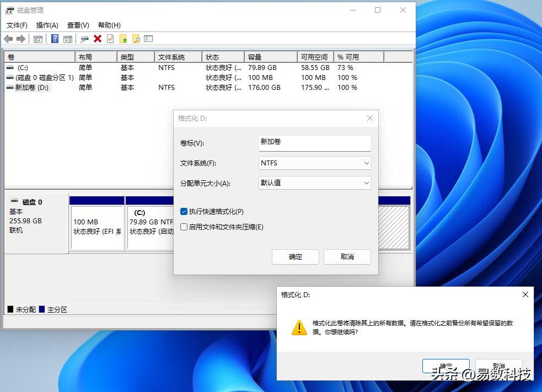Image resolution: width=542 pixels, height=392 pixels.
Task: Open the 操作(A) menu
Action: coord(47,25)
